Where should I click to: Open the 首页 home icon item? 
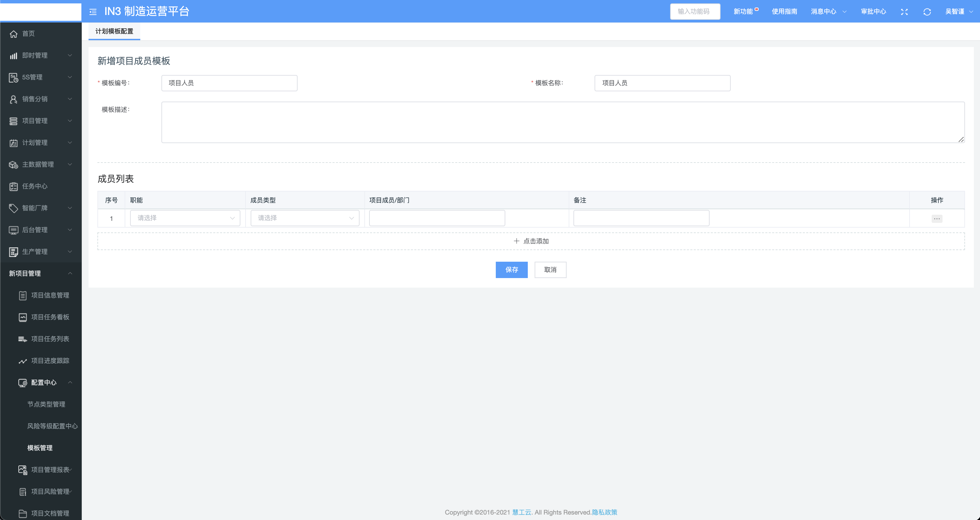point(14,34)
